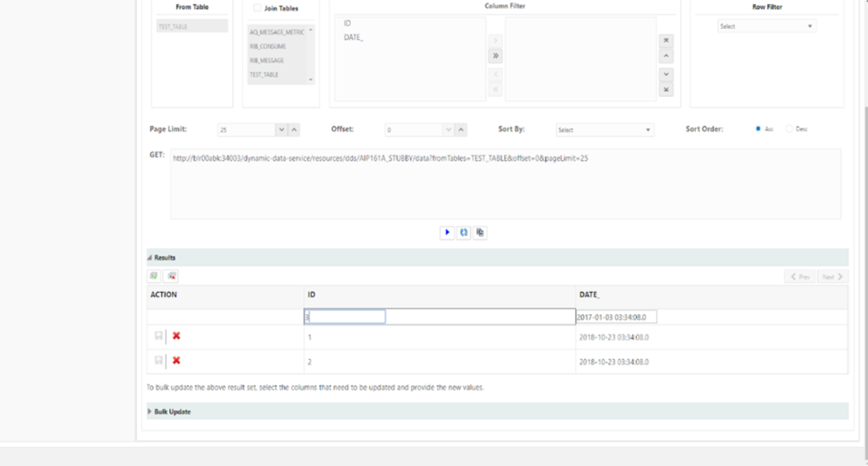This screenshot has width=868, height=466.
Task: Open the Row Filter Select dropdown
Action: pyautogui.click(x=767, y=26)
